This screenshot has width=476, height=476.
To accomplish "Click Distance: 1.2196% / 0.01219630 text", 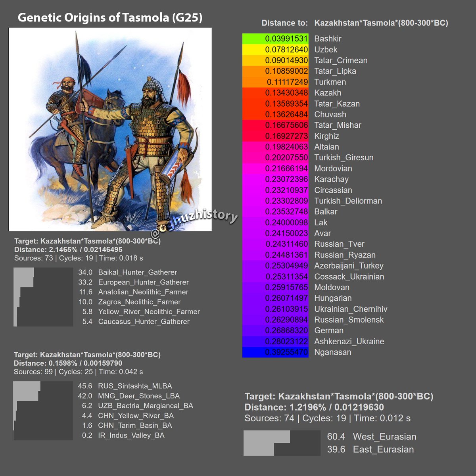I will pyautogui.click(x=314, y=407).
